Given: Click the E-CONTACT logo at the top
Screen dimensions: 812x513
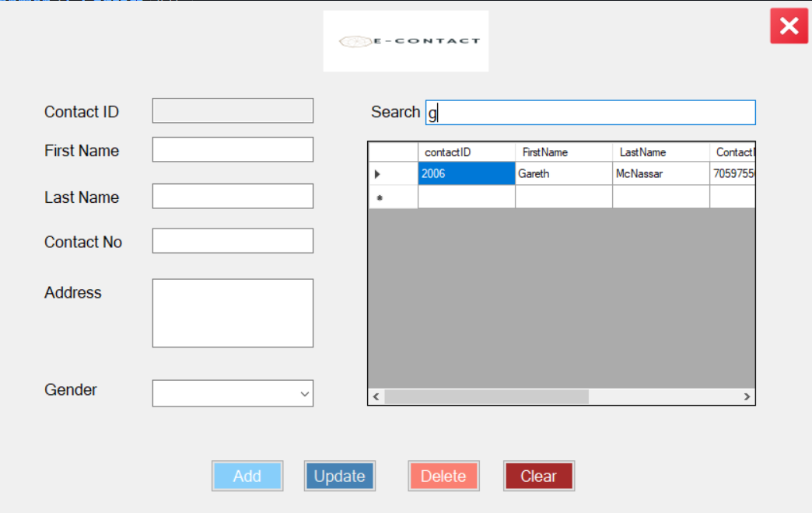Looking at the screenshot, I should pos(405,40).
